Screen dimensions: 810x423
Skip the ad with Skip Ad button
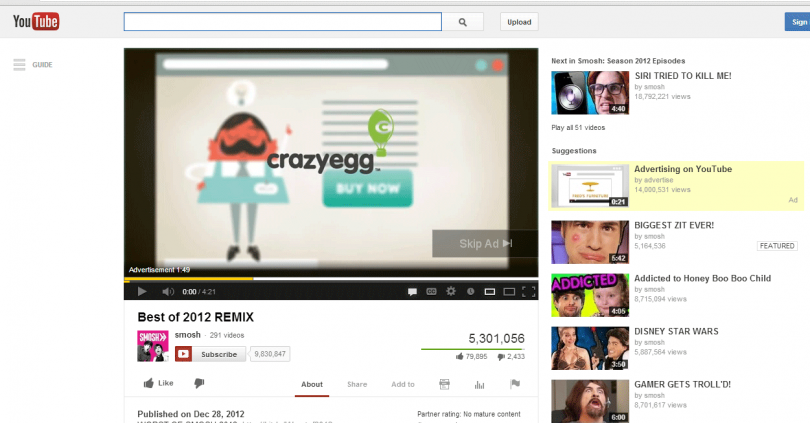485,243
